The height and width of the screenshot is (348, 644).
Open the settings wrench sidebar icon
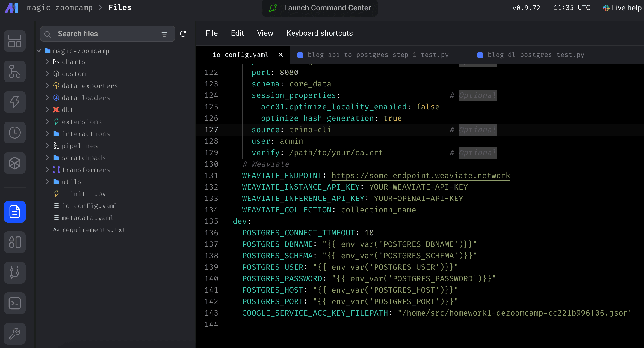pos(15,334)
